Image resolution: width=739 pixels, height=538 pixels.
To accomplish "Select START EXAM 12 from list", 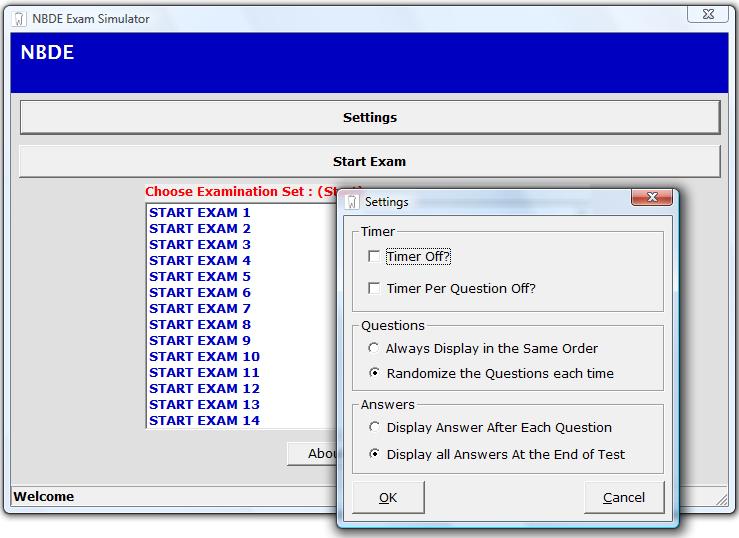I will [205, 389].
